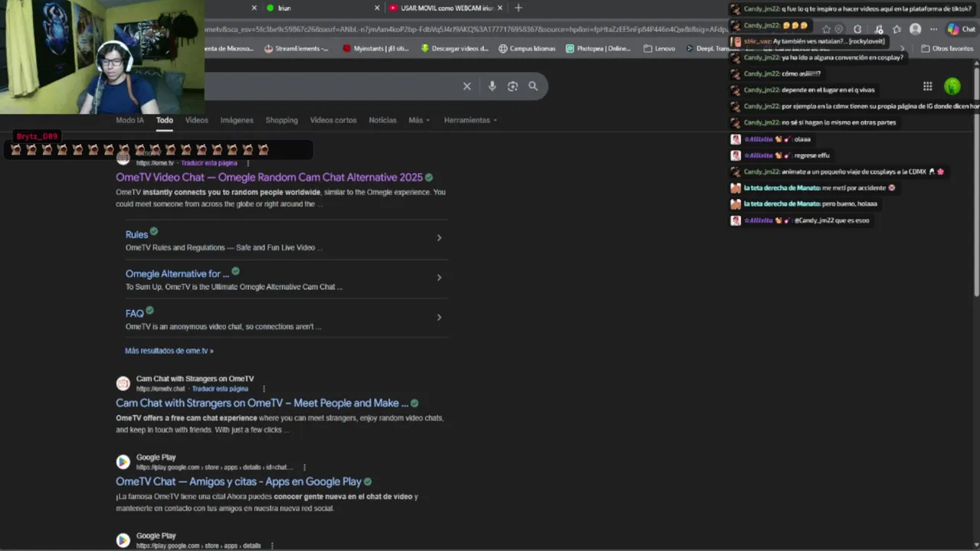Open the Omegle Alternative for sitelink
Viewport: 980px width, 551px height.
click(x=177, y=274)
